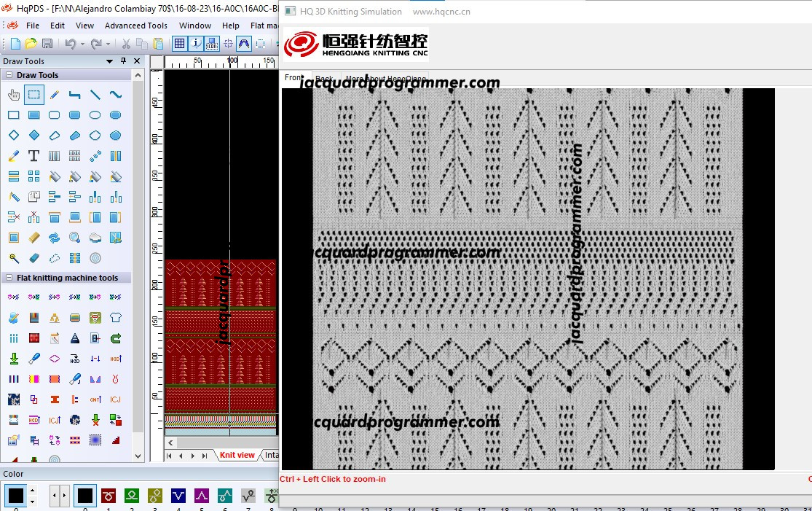Click the green download arrow tool
This screenshot has width=812, height=511.
tap(13, 359)
